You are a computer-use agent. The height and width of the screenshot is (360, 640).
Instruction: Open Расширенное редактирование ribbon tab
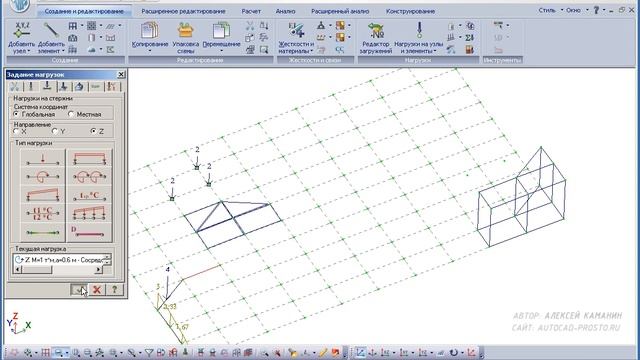(x=183, y=11)
